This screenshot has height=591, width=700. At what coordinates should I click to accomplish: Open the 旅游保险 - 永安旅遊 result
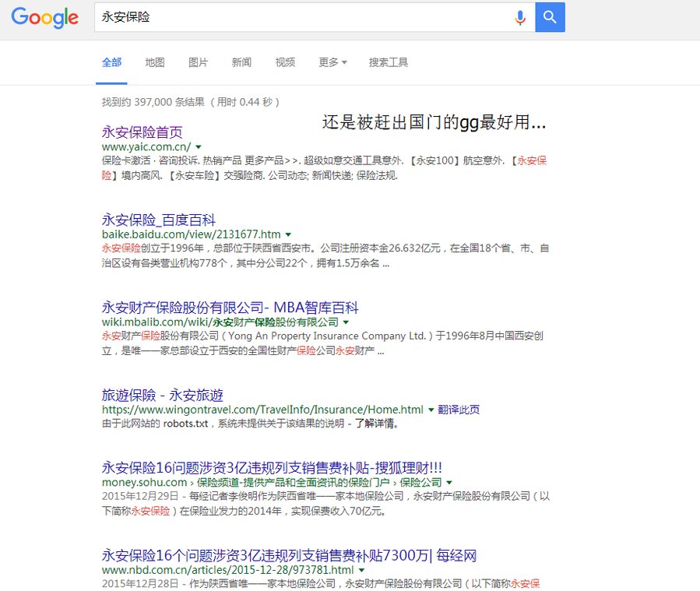click(161, 393)
